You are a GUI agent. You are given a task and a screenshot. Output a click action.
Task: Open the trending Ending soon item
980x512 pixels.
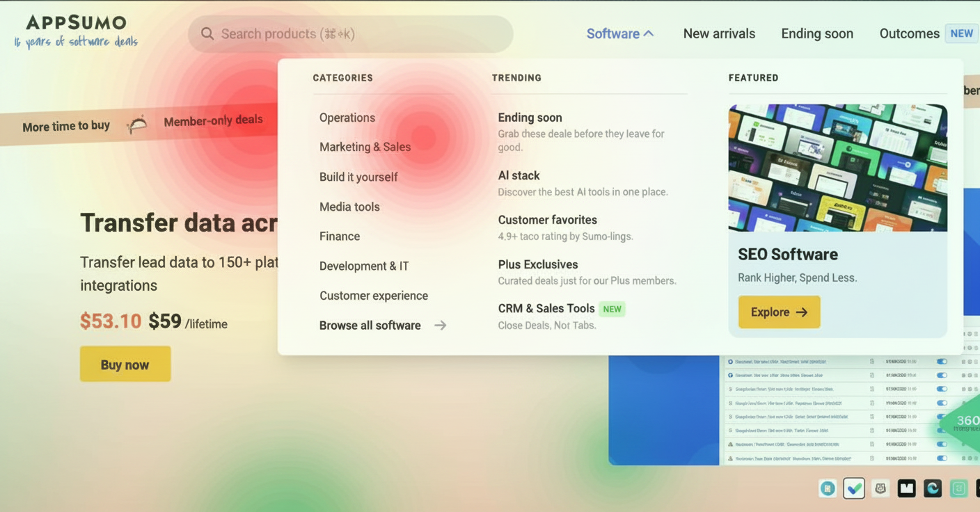(530, 118)
